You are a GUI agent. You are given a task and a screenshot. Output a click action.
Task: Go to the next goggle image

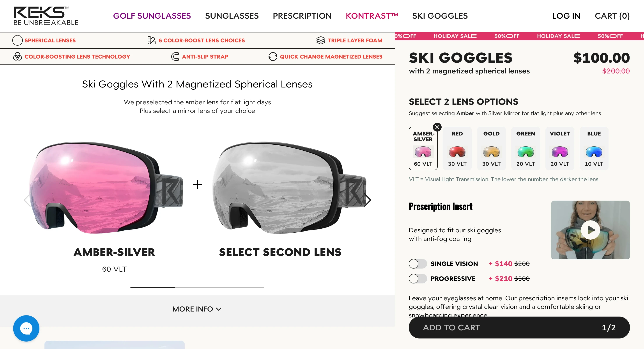tap(368, 200)
